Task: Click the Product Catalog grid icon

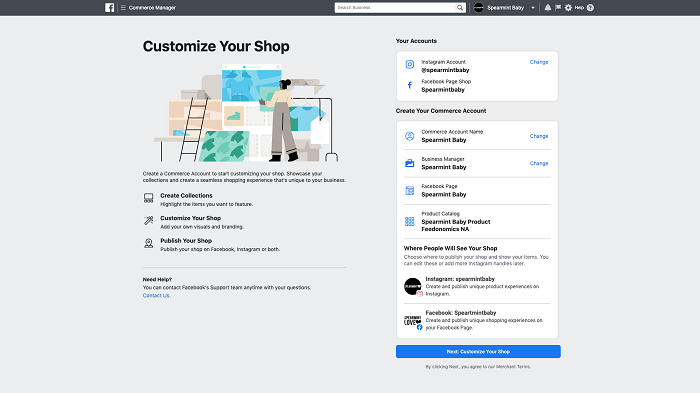Action: pyautogui.click(x=409, y=221)
